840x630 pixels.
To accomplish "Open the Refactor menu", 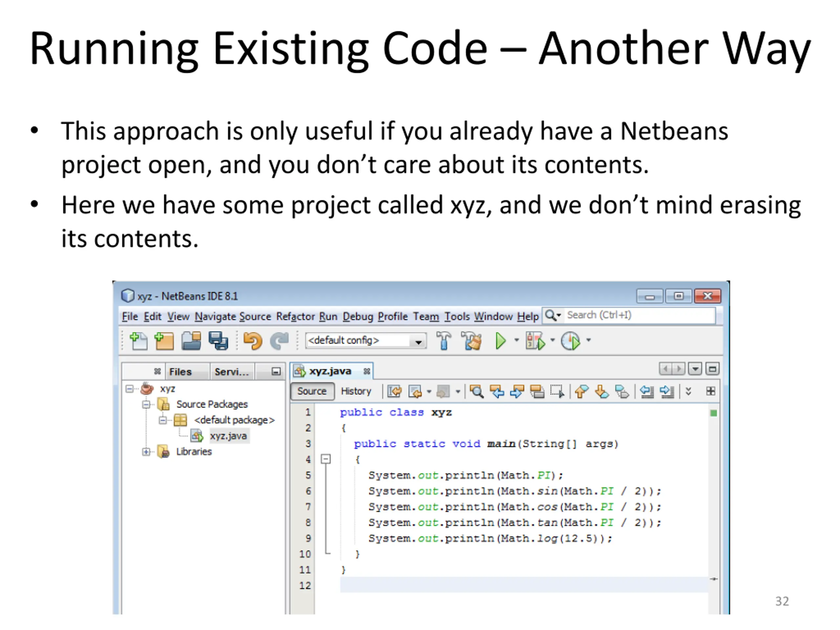I will 295,316.
